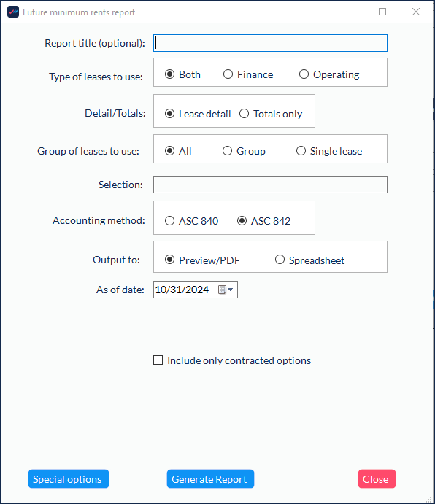This screenshot has width=435, height=504.
Task: Select ASC 840 accounting method
Action: pyautogui.click(x=191, y=221)
